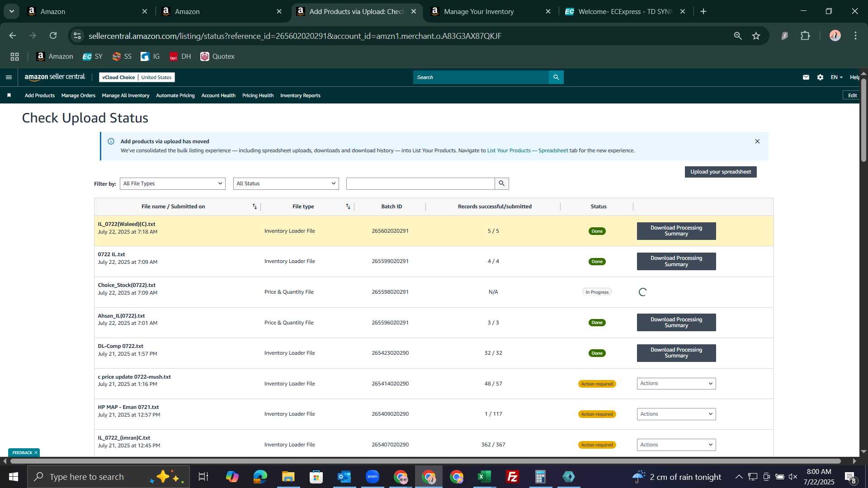Open Add Products in the favorites bar
Viewport: 868px width, 488px height.
pos(40,95)
